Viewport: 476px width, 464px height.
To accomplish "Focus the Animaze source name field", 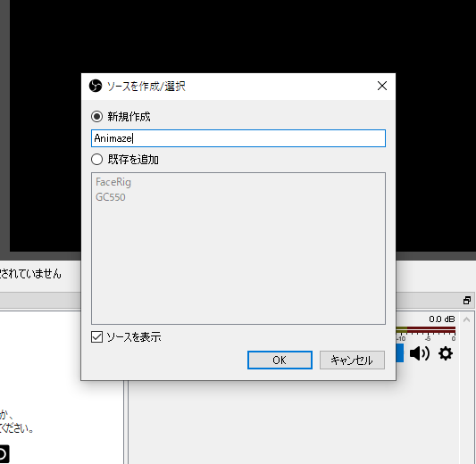I will click(238, 138).
